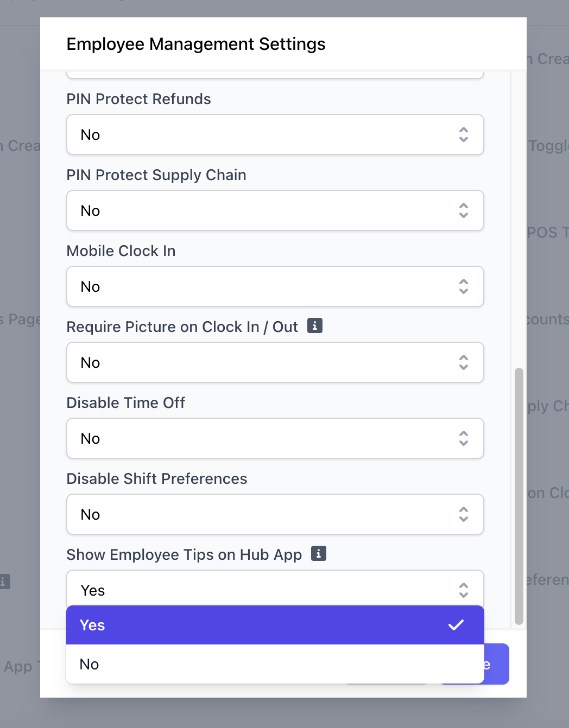Choose the Yes option in the open list
569x728 pixels.
pos(92,625)
